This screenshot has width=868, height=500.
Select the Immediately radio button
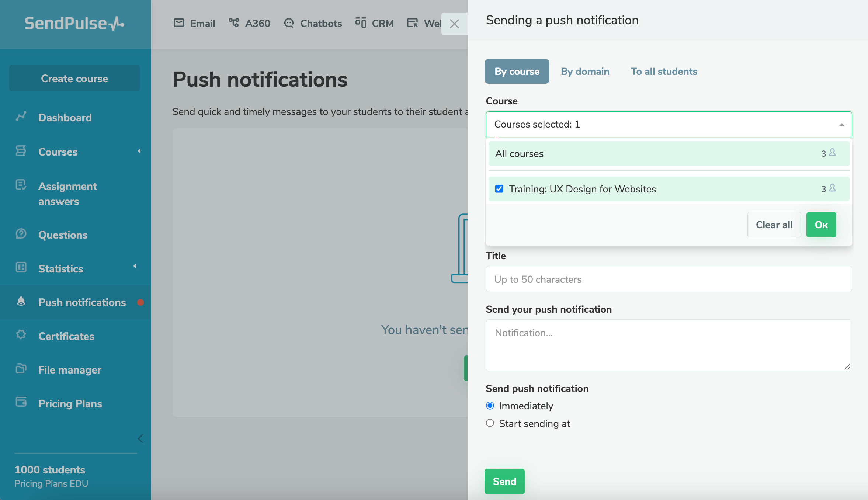pos(490,406)
